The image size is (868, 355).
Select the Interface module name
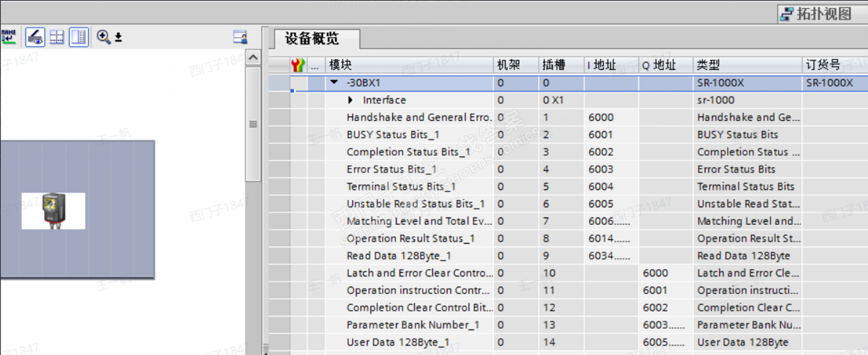tap(384, 100)
